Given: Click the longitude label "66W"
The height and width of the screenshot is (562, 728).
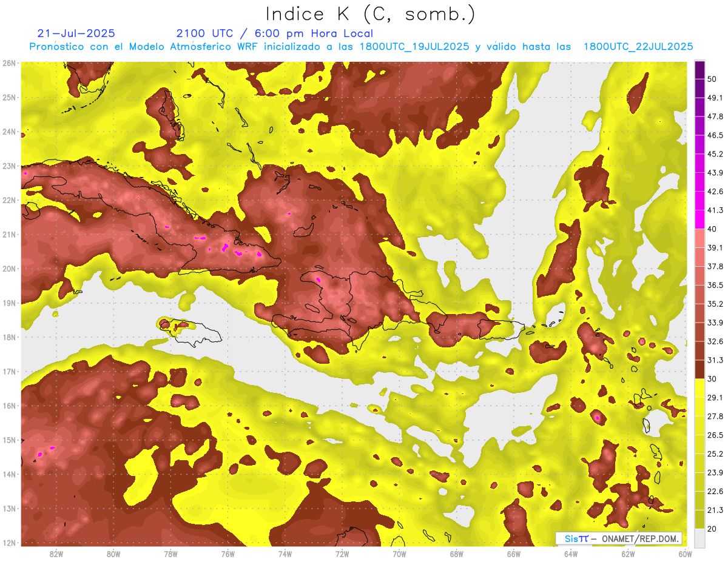Looking at the screenshot, I should click(514, 554).
